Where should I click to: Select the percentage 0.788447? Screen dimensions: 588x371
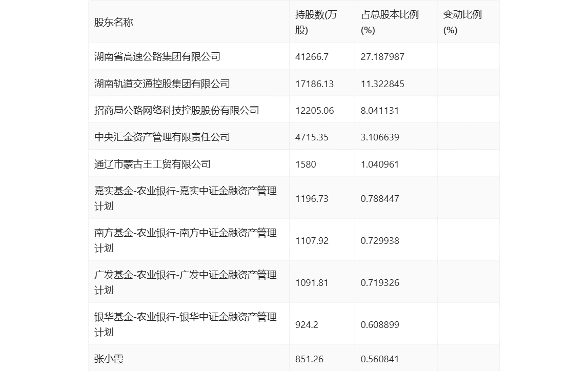[380, 199]
